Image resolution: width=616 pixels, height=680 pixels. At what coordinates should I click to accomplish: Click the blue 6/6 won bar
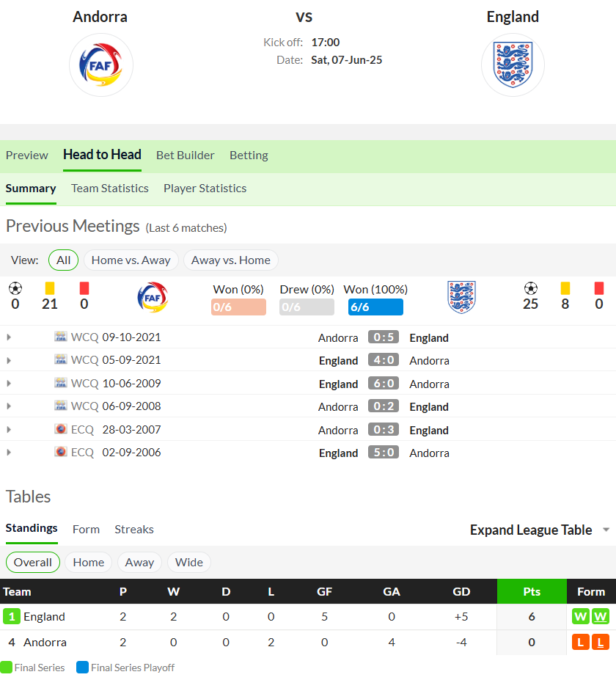click(x=375, y=307)
